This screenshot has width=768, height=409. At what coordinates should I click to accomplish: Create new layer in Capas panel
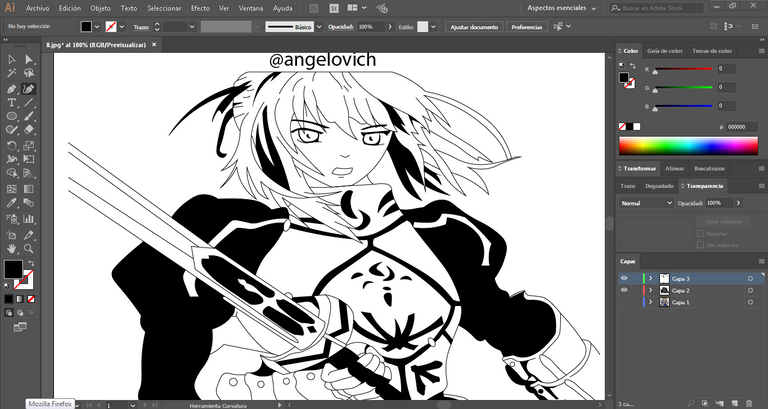point(736,404)
